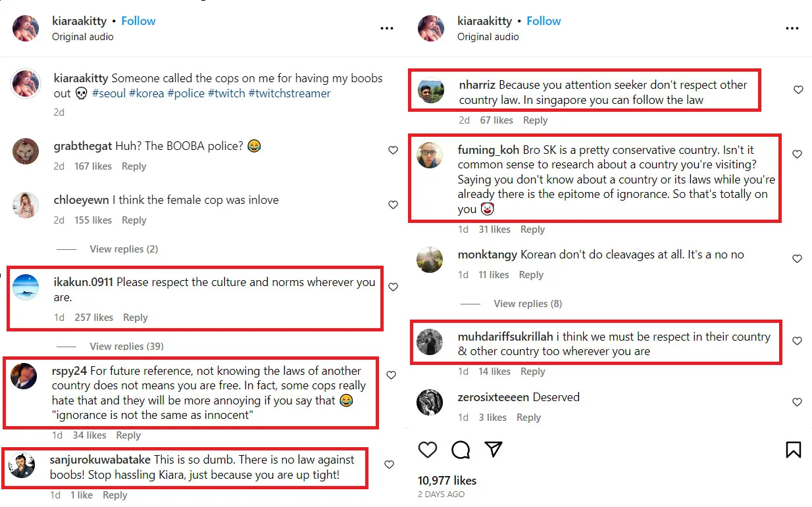Viewport: 812px width, 507px height.
Task: Like nharriz's comment with the heart
Action: coord(798,89)
